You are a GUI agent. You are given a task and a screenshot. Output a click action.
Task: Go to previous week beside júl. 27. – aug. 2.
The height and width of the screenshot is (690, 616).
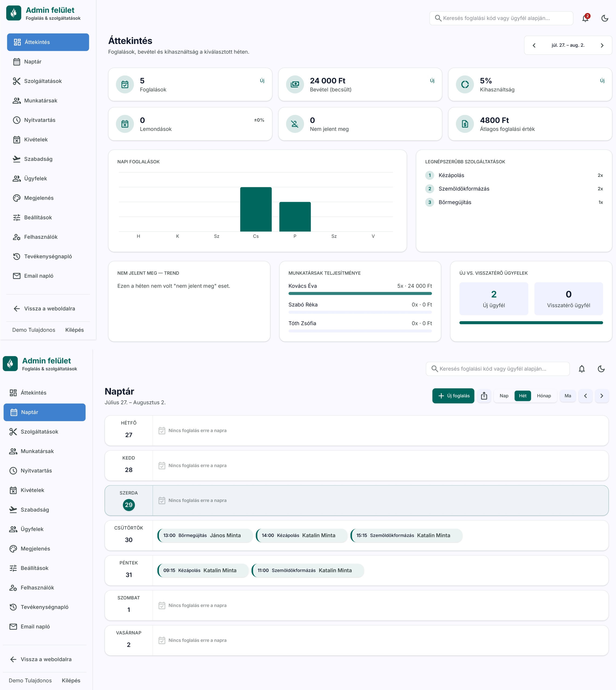[x=534, y=45]
